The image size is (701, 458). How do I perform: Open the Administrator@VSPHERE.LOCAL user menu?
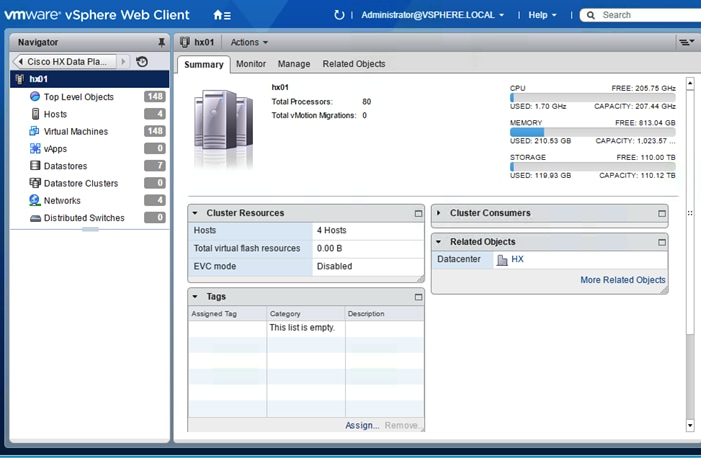pyautogui.click(x=432, y=15)
